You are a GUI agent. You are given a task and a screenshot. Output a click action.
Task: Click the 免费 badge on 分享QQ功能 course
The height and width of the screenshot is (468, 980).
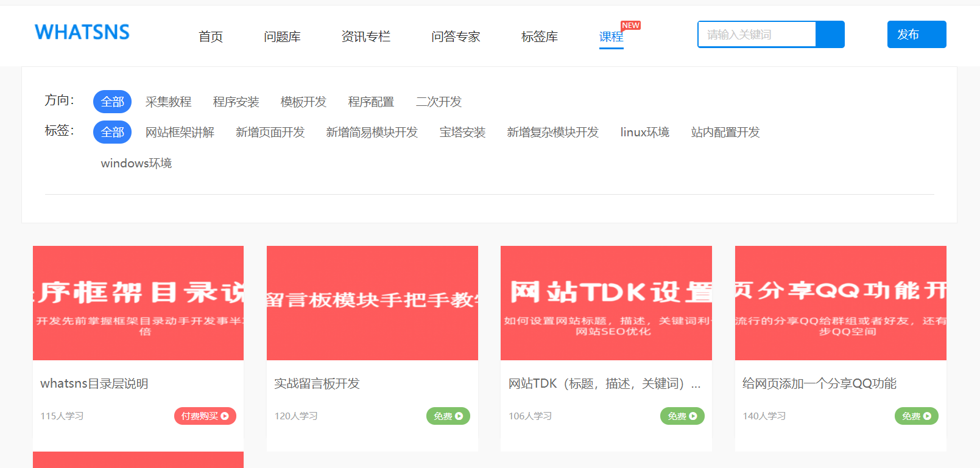(x=916, y=416)
